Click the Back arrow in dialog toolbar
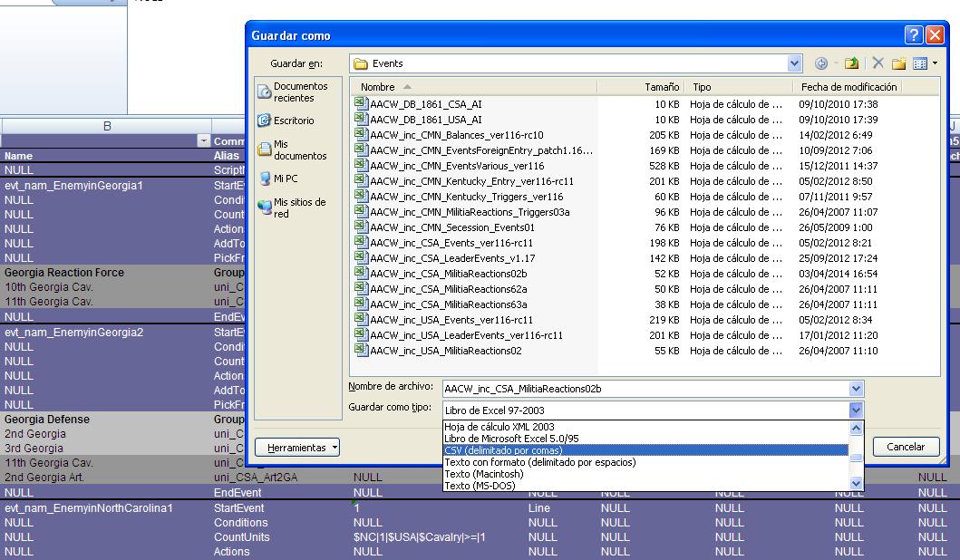960x560 pixels. 821,63
